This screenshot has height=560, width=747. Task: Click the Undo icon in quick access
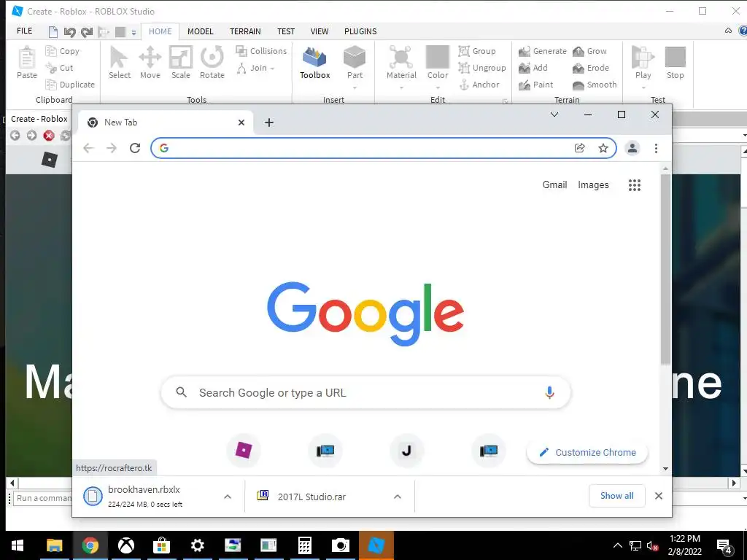coord(69,32)
